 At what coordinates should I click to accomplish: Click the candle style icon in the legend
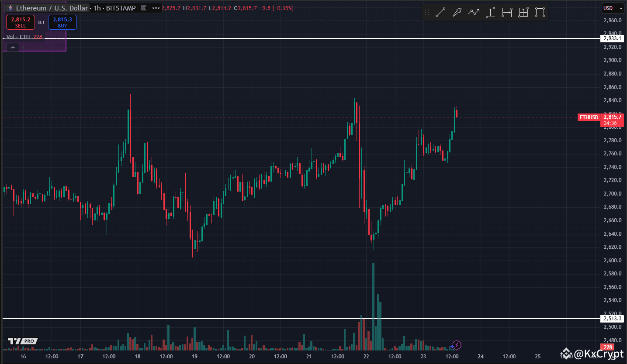coord(144,7)
